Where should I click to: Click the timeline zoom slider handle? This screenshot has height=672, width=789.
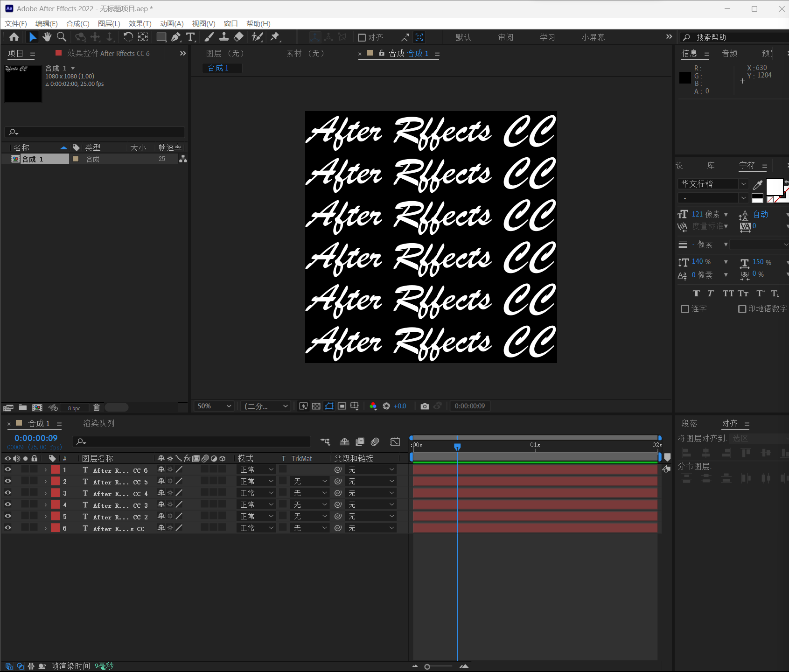[427, 666]
